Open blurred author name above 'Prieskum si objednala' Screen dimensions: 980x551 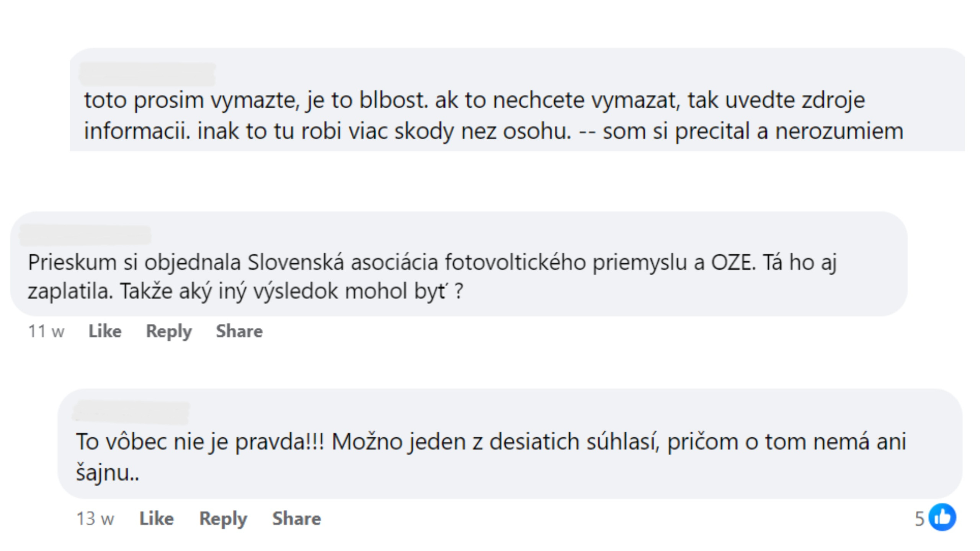coord(85,235)
